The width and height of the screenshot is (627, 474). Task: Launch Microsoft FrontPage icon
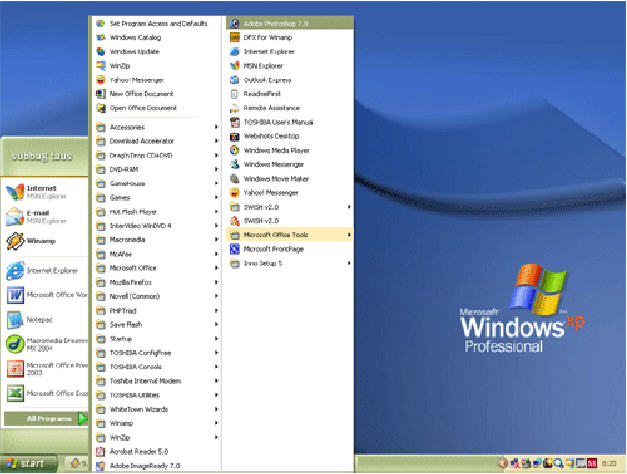coord(235,249)
